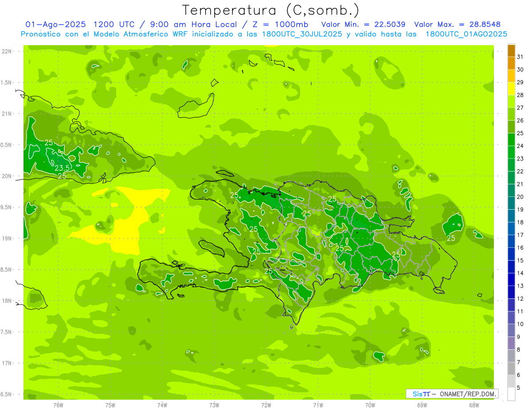The width and height of the screenshot is (532, 411).
Task: Select the 76W longitude axis label
Action: point(58,405)
